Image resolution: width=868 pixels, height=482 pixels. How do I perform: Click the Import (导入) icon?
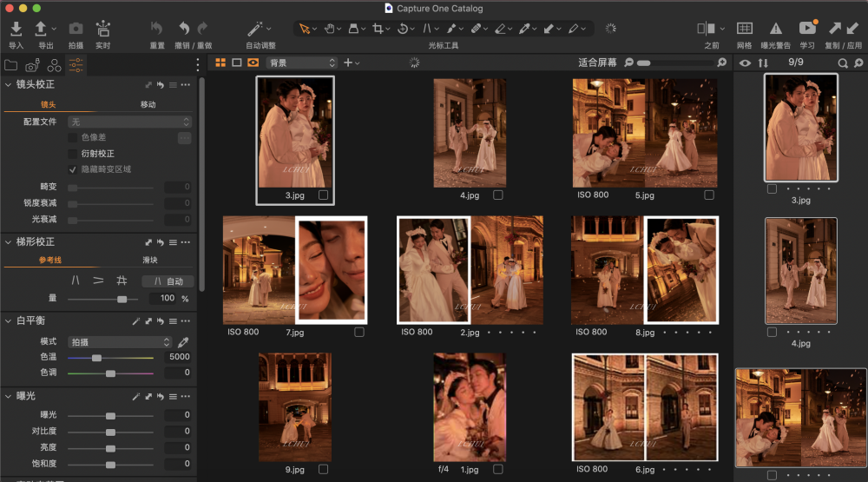[16, 30]
